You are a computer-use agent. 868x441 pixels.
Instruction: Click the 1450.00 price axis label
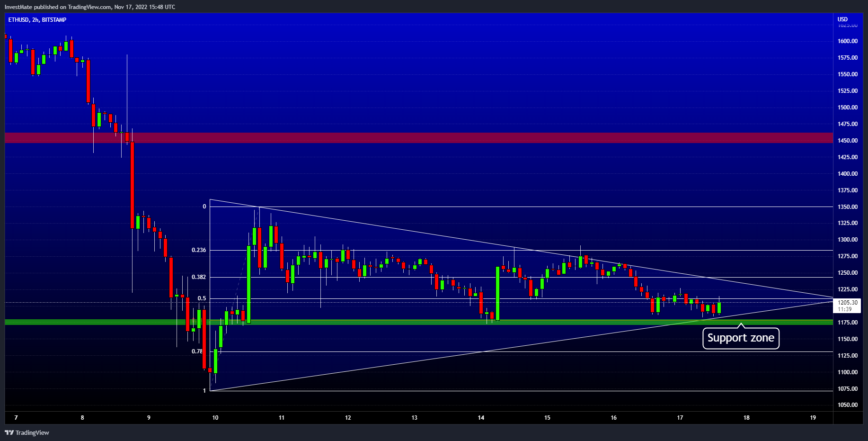(x=847, y=141)
